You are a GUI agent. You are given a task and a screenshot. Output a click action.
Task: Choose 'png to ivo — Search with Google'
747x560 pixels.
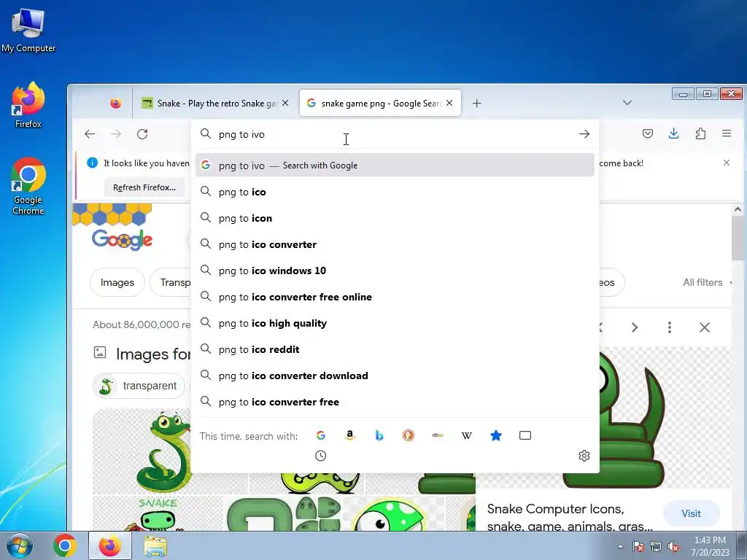(395, 166)
